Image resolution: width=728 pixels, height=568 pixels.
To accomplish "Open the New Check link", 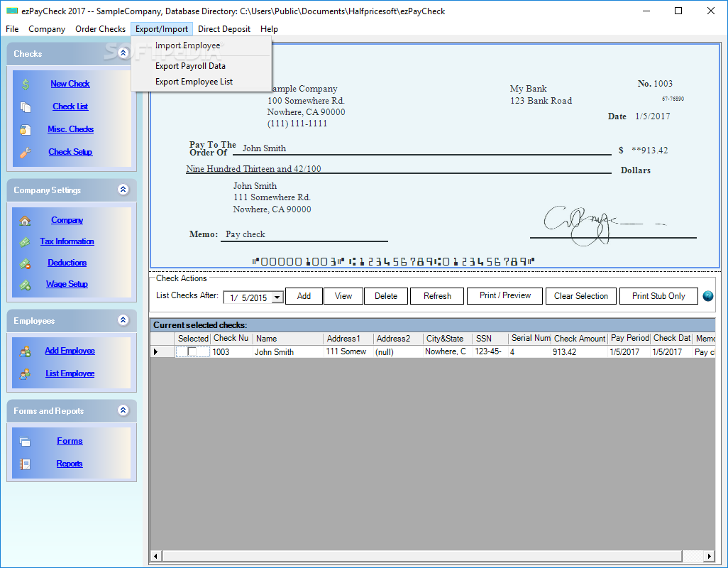I will 70,84.
